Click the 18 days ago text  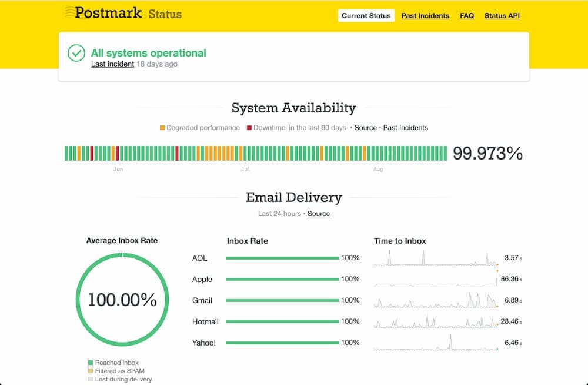[157, 64]
